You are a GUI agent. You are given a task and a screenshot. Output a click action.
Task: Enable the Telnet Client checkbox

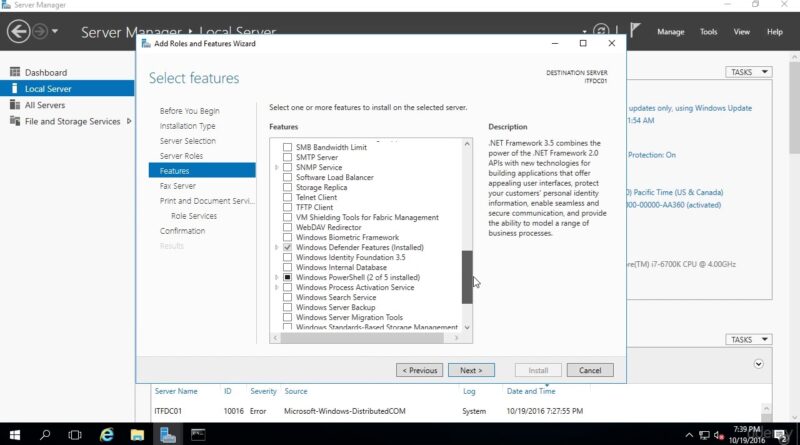287,197
